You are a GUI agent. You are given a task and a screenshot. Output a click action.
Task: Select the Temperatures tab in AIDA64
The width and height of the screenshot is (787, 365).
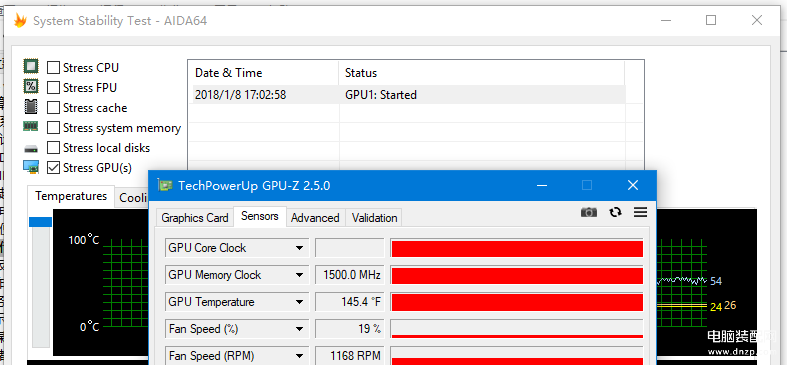click(x=71, y=196)
